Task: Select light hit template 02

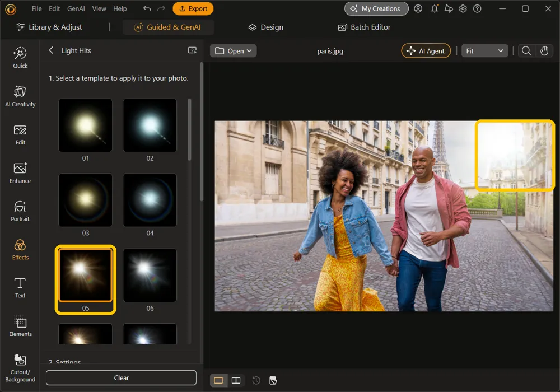Action: [x=150, y=125]
